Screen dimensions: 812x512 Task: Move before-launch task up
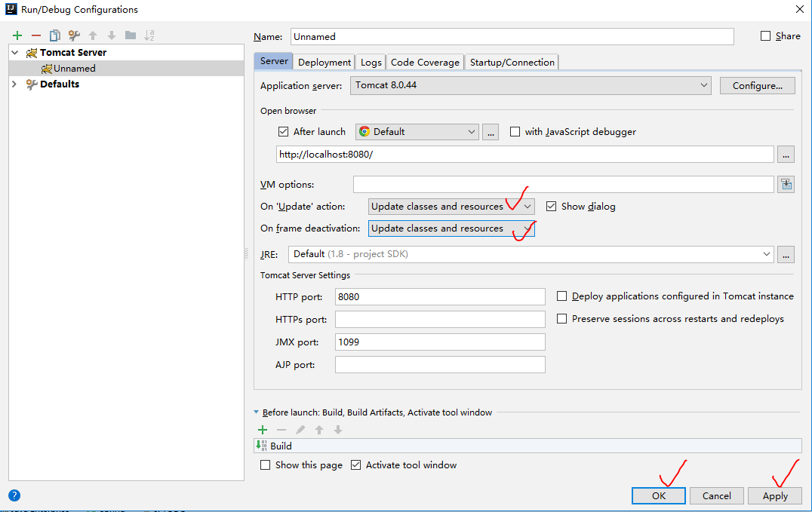(x=319, y=430)
